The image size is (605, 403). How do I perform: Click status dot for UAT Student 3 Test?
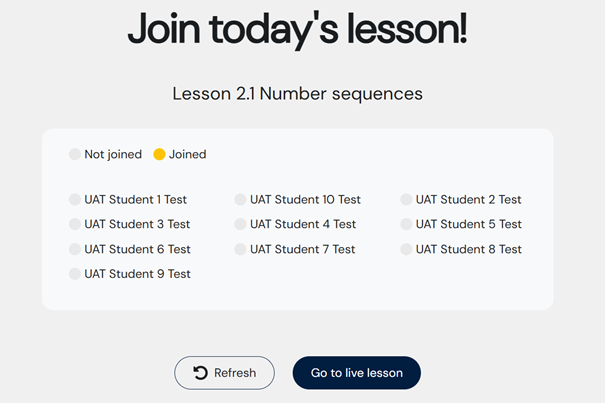click(75, 224)
